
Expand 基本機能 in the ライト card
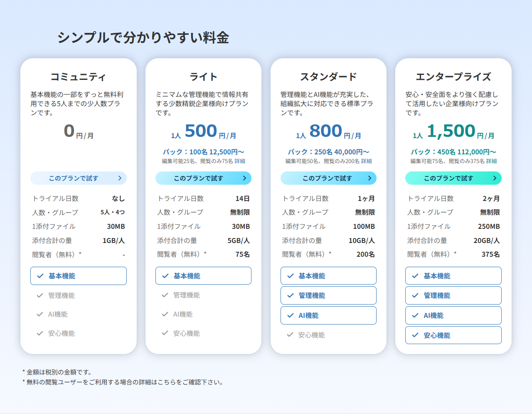[x=203, y=276]
